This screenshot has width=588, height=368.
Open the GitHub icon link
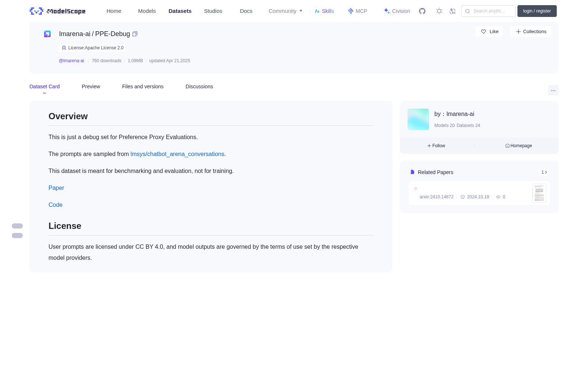(422, 11)
